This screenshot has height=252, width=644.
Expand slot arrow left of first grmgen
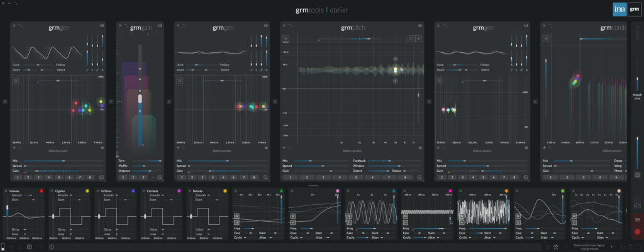pyautogui.click(x=4, y=101)
